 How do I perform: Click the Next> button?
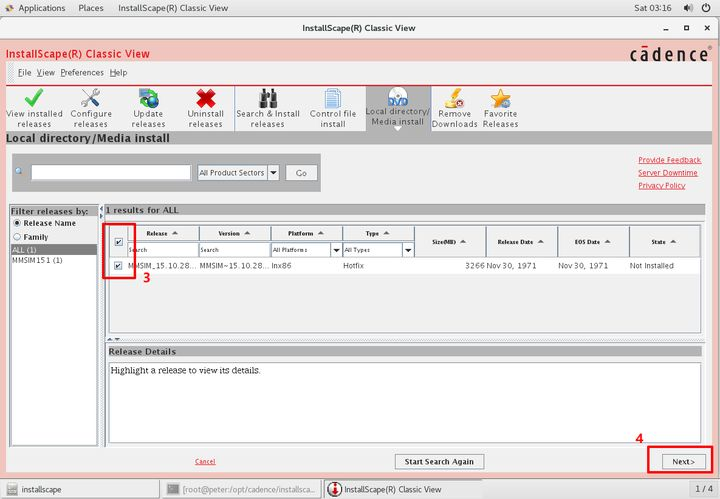tap(683, 461)
